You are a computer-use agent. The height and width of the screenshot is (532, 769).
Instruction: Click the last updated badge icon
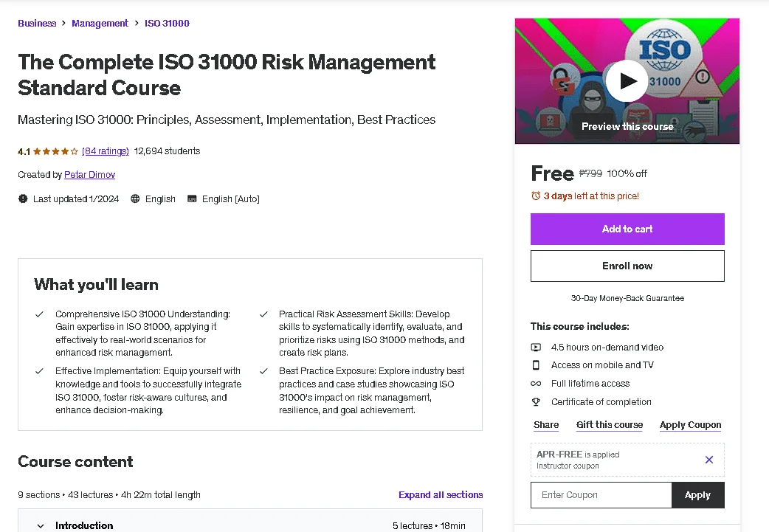click(23, 198)
